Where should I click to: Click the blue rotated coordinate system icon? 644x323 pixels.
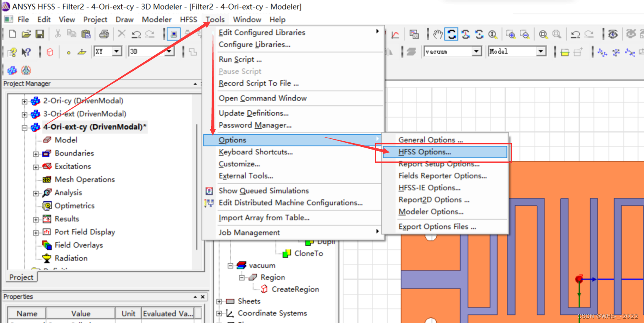coord(616,52)
